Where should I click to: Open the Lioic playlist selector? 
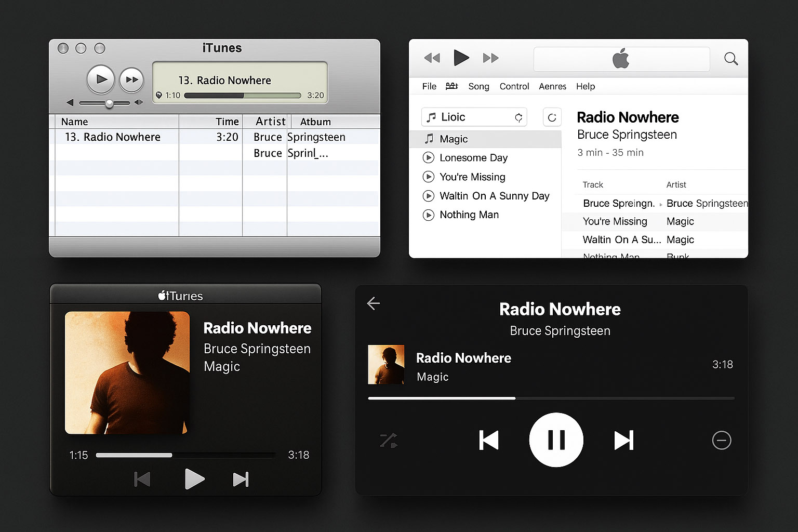point(473,117)
